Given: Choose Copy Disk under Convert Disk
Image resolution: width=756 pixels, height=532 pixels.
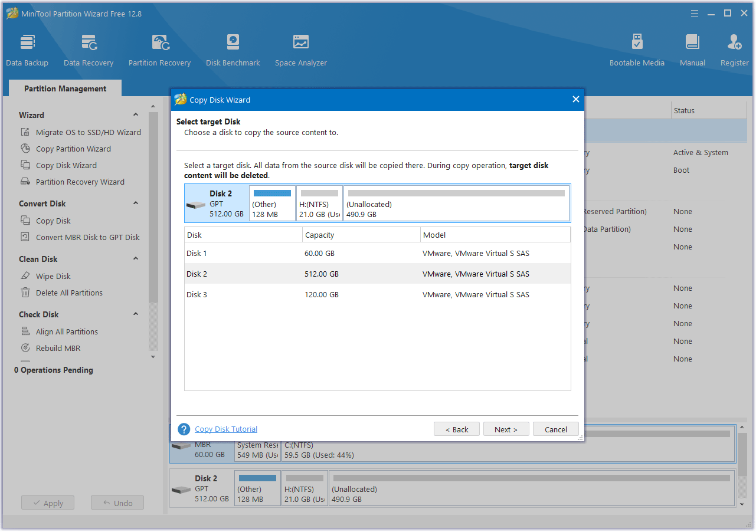Looking at the screenshot, I should [x=46, y=221].
